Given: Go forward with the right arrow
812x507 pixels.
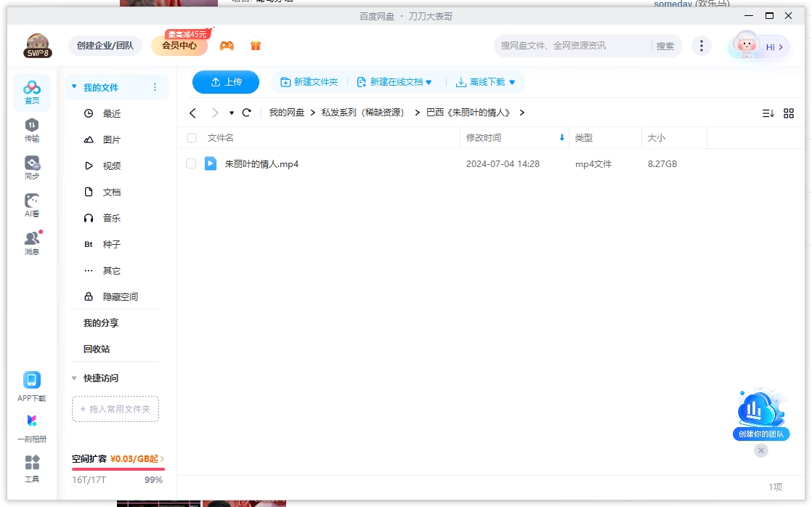Looking at the screenshot, I should pos(215,113).
